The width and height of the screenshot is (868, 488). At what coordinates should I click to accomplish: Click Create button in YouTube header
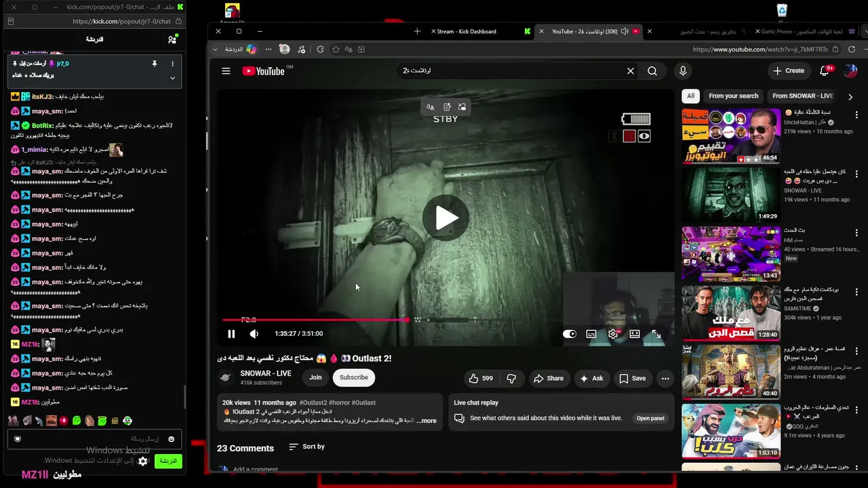click(x=789, y=70)
